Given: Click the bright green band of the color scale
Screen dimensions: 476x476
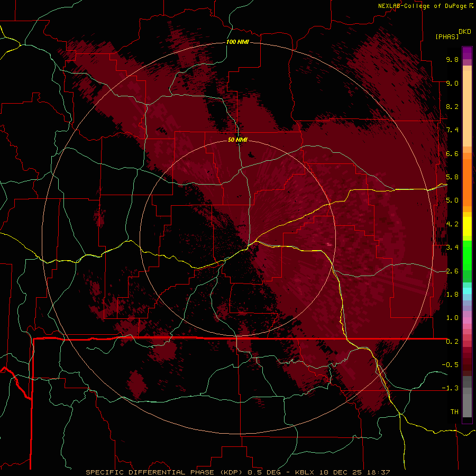Looking at the screenshot, I should coord(467,257).
